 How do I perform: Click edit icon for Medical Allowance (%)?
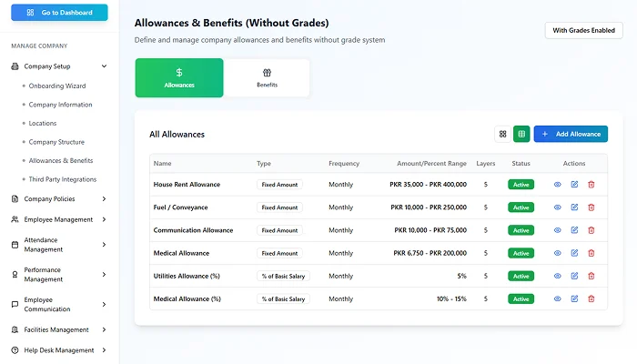coord(574,298)
